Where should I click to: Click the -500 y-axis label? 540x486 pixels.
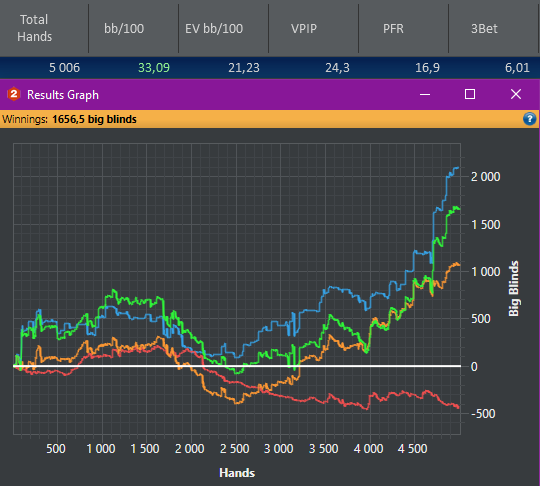click(x=483, y=414)
